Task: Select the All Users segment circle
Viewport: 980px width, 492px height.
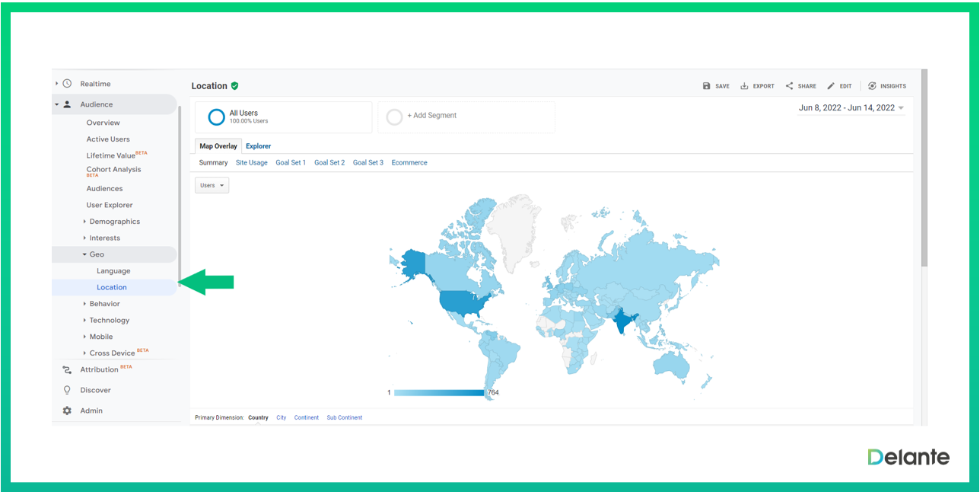Action: [217, 117]
